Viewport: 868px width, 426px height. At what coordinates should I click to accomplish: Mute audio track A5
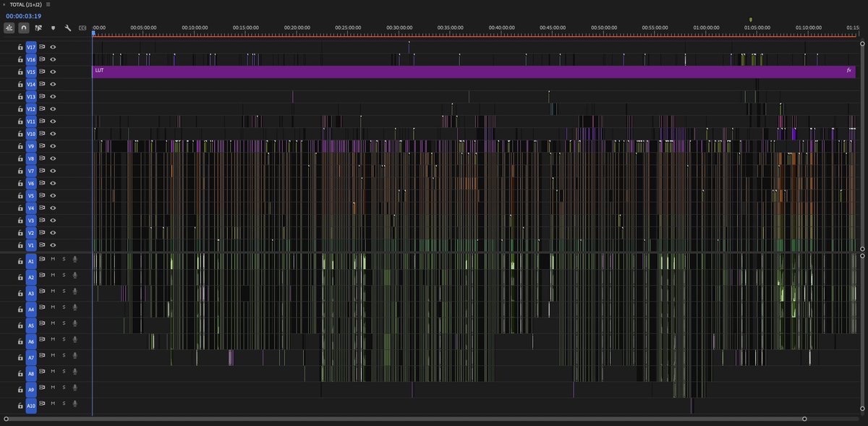pyautogui.click(x=53, y=323)
